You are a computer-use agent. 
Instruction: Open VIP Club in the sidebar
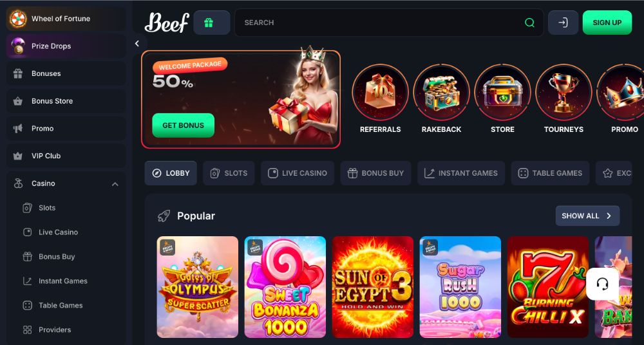pos(66,156)
